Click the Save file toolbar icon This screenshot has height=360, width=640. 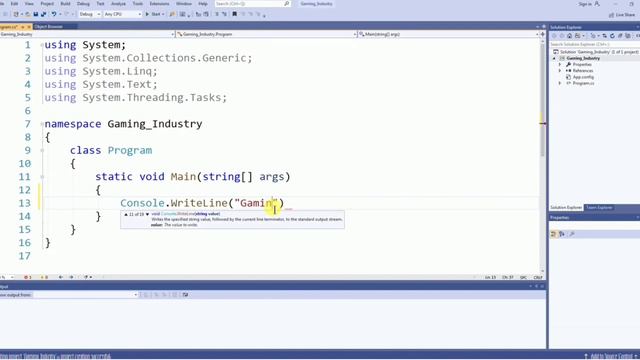tap(36, 14)
